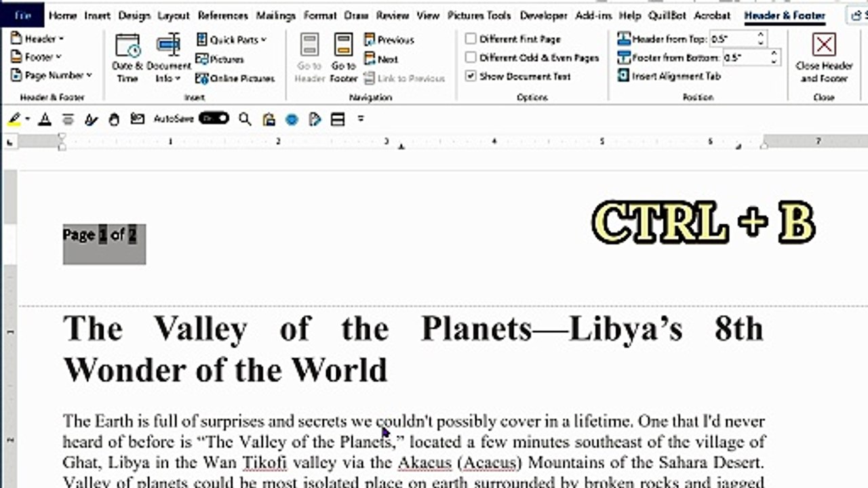This screenshot has height=488, width=868.
Task: Open the Design tab
Action: [134, 15]
